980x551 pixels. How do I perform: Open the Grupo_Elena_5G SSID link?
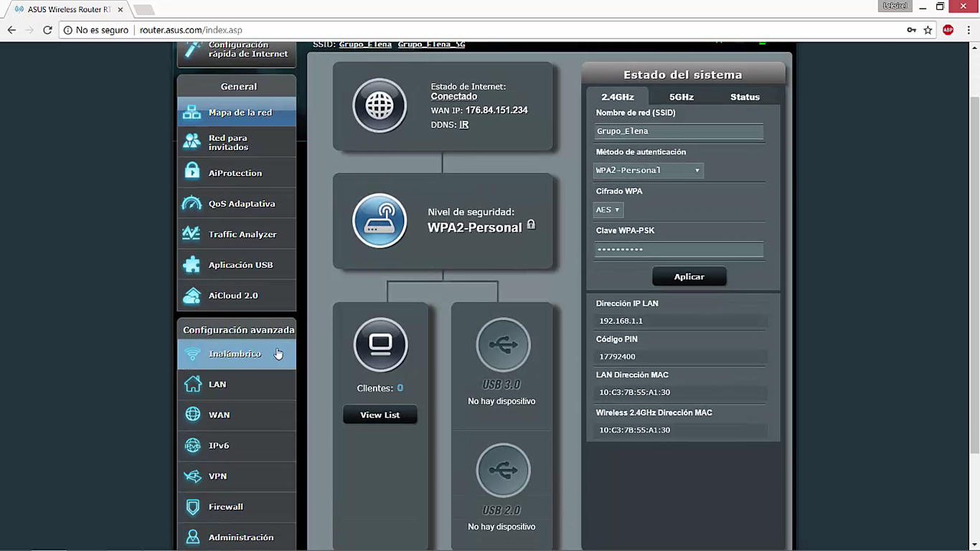click(431, 44)
